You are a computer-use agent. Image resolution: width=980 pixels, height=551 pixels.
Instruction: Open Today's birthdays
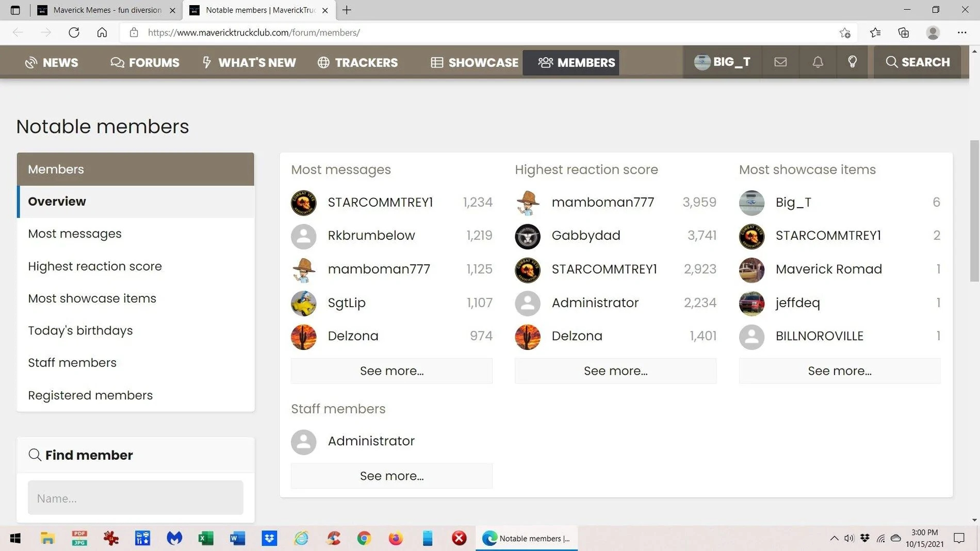80,330
